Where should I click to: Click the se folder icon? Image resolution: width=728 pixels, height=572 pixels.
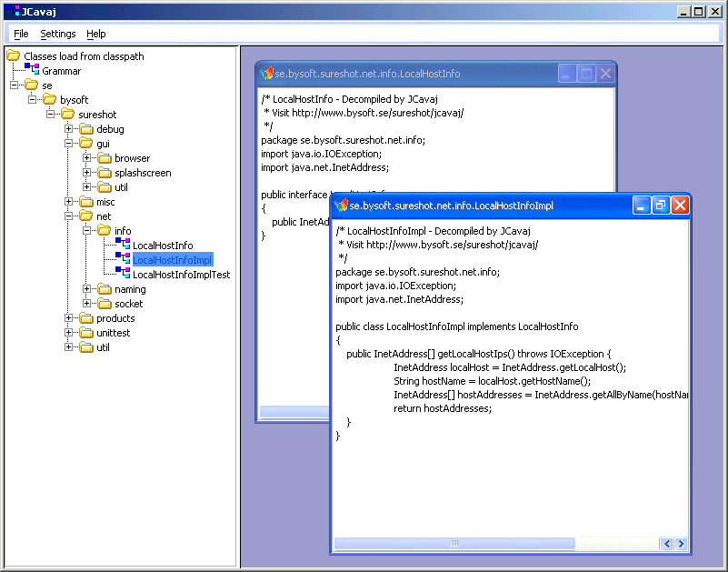coord(32,85)
